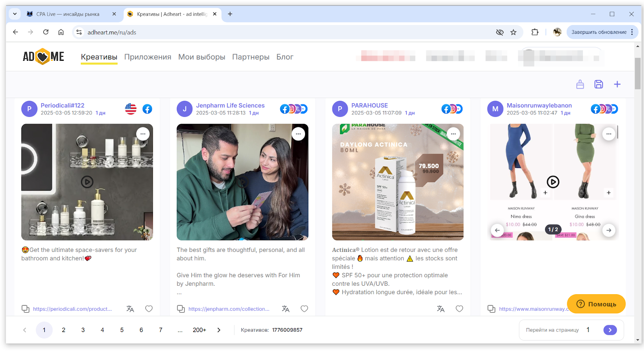The width and height of the screenshot is (644, 351).
Task: Open the browser extensions puzzle icon
Action: point(535,32)
